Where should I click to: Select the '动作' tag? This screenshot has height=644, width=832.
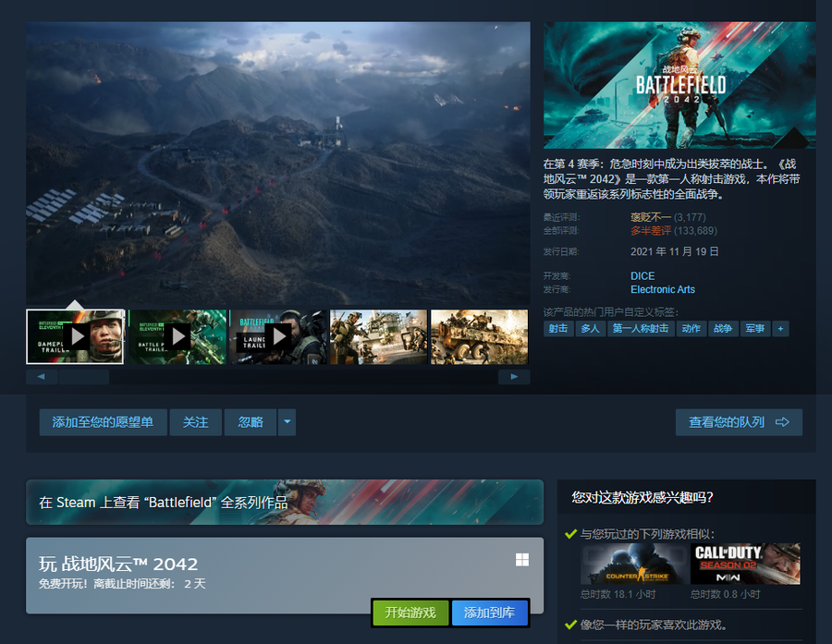click(x=691, y=329)
